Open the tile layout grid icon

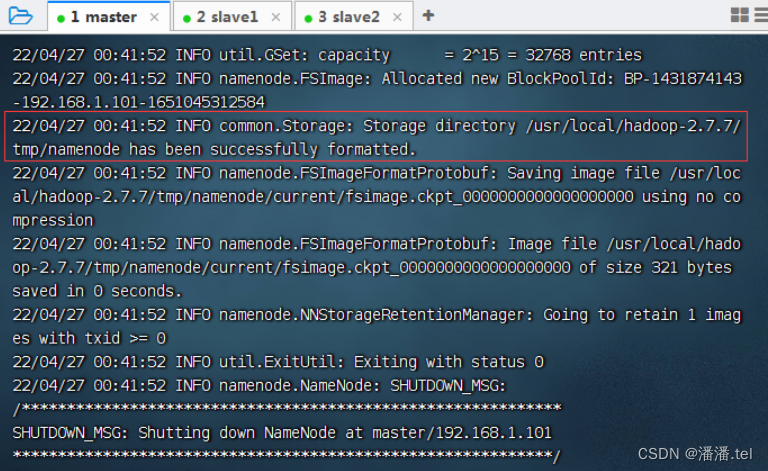coord(740,15)
